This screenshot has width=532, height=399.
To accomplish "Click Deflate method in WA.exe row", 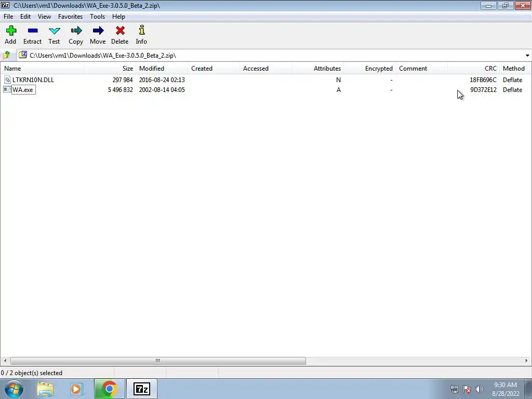I will pos(512,90).
